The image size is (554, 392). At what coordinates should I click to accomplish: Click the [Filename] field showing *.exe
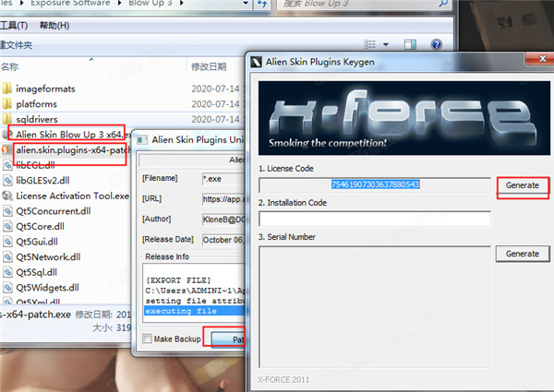[223, 179]
